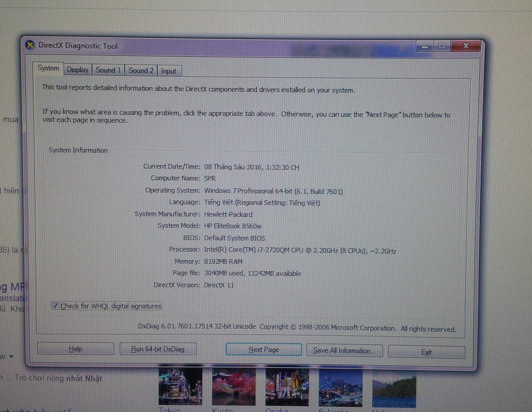Minimize the DirectX Diagnostic Tool window
Viewport: 532px width, 412px height.
click(x=425, y=46)
